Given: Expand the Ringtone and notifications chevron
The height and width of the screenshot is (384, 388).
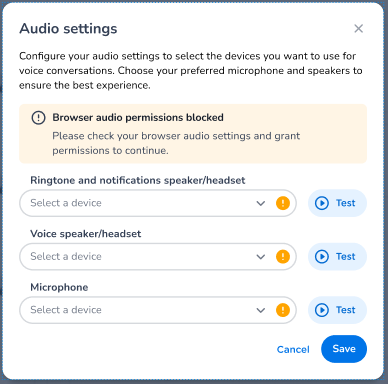Looking at the screenshot, I should pos(261,203).
